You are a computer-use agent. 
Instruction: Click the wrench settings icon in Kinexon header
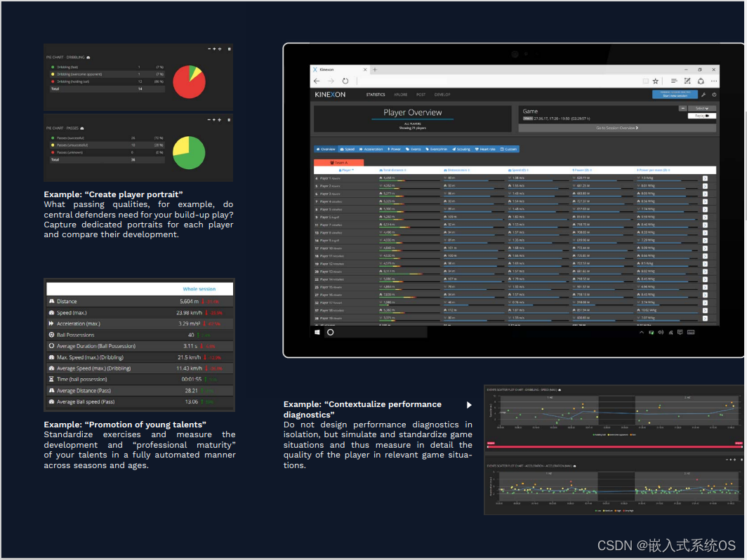point(703,95)
